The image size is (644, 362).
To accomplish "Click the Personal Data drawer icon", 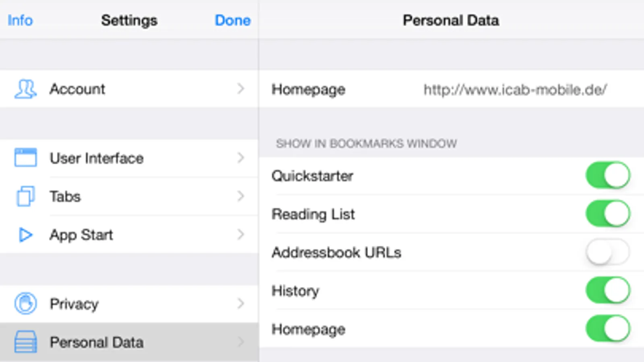I will (x=25, y=342).
